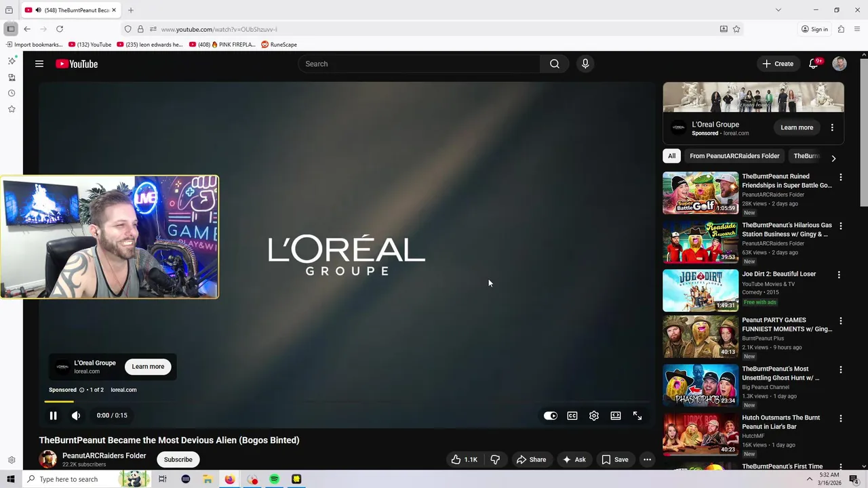Toggle closed captions

pyautogui.click(x=572, y=416)
